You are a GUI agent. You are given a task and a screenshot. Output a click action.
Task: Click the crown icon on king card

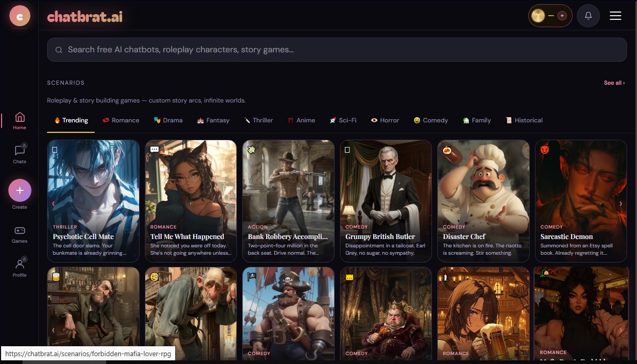click(349, 277)
